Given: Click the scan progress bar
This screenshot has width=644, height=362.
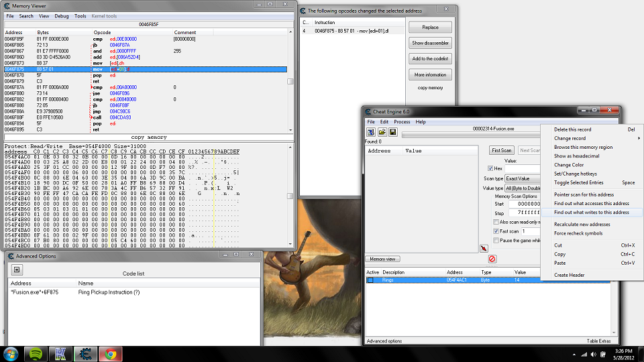Looking at the screenshot, I should point(470,135).
